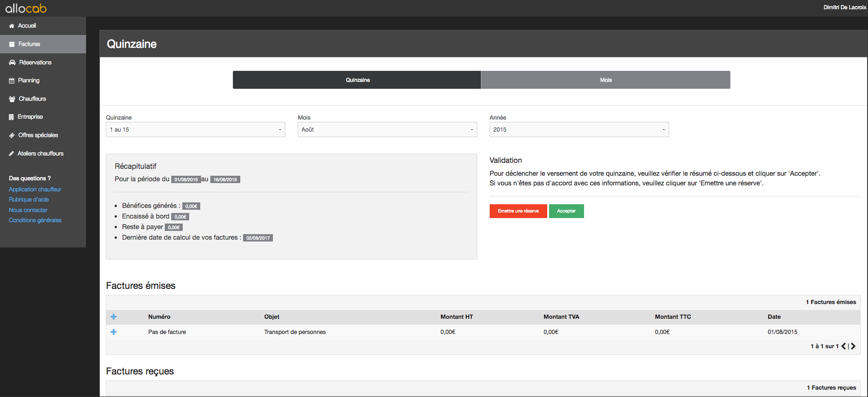This screenshot has height=397, width=868.
Task: Open the Chauffeurs menu item
Action: (x=43, y=99)
